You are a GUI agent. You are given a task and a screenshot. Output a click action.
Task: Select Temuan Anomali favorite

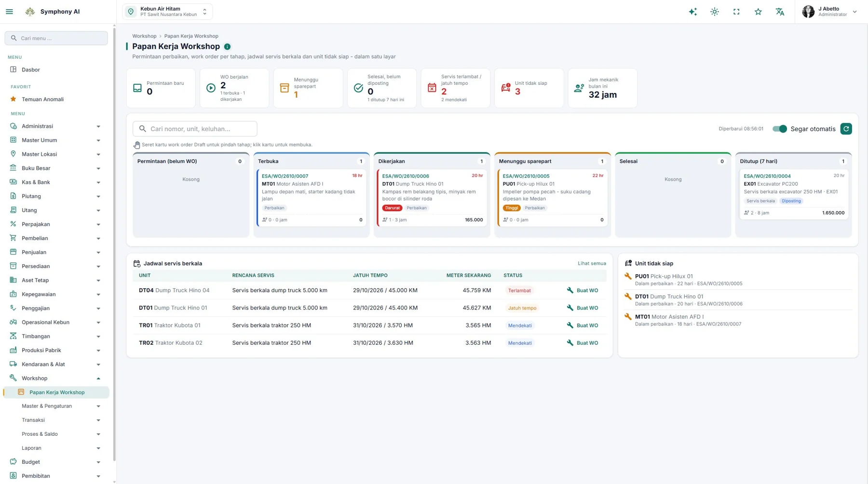[x=56, y=99]
